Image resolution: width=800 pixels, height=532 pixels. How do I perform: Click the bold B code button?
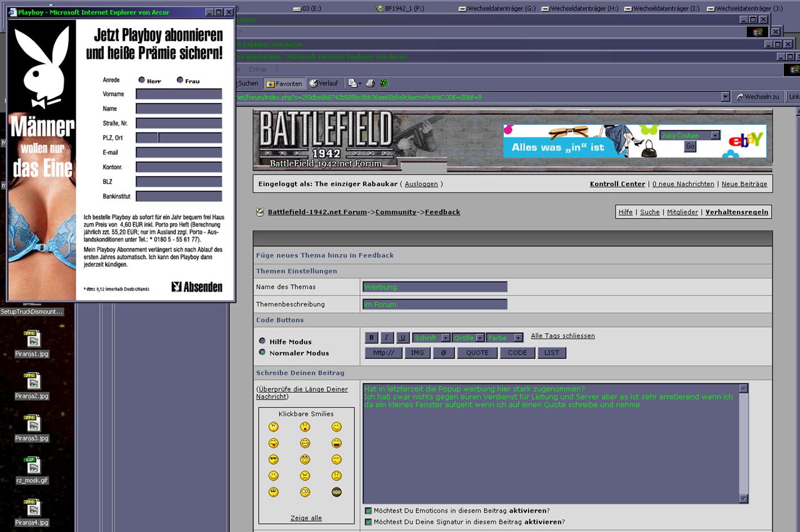click(x=371, y=338)
